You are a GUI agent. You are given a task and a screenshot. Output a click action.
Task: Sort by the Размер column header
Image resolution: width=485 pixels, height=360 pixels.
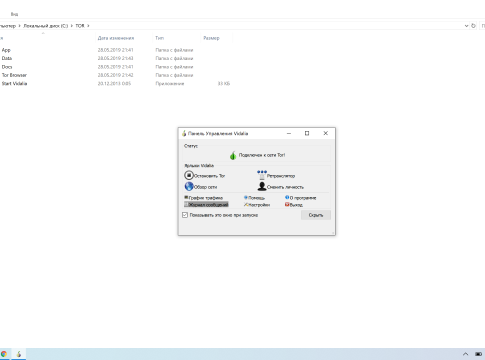[211, 38]
